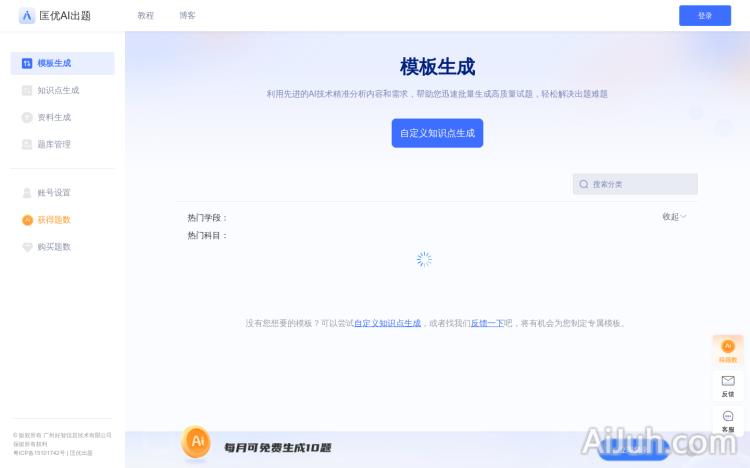Image resolution: width=750 pixels, height=468 pixels.
Task: Click the 账号设置 person icon
Action: (x=27, y=193)
